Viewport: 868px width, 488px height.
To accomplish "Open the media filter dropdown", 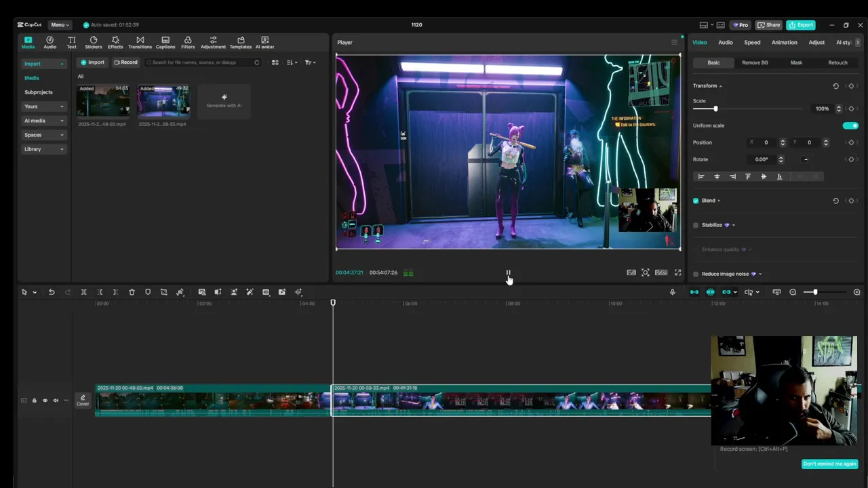I will [309, 62].
